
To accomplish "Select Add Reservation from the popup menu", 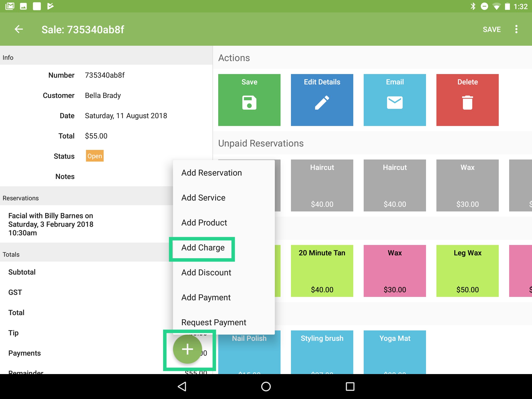I will coord(224,173).
